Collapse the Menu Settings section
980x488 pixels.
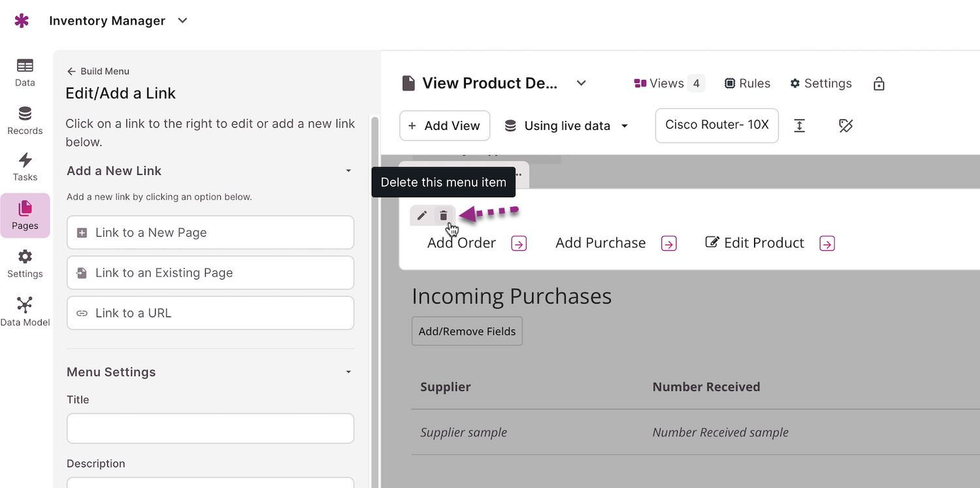click(x=348, y=372)
